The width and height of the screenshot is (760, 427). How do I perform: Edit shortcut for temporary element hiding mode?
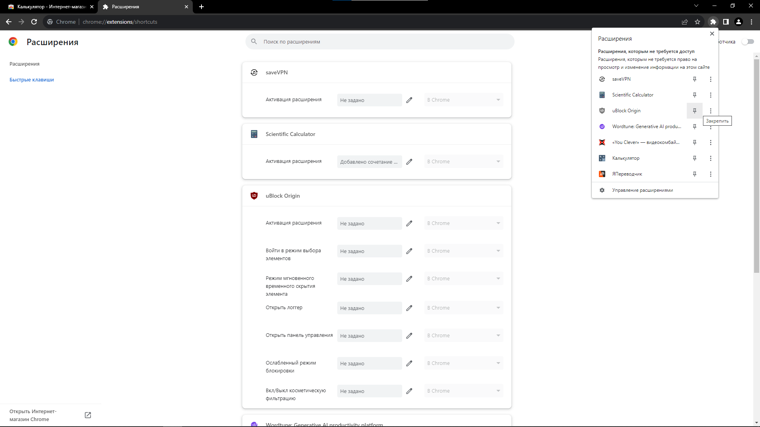point(409,279)
